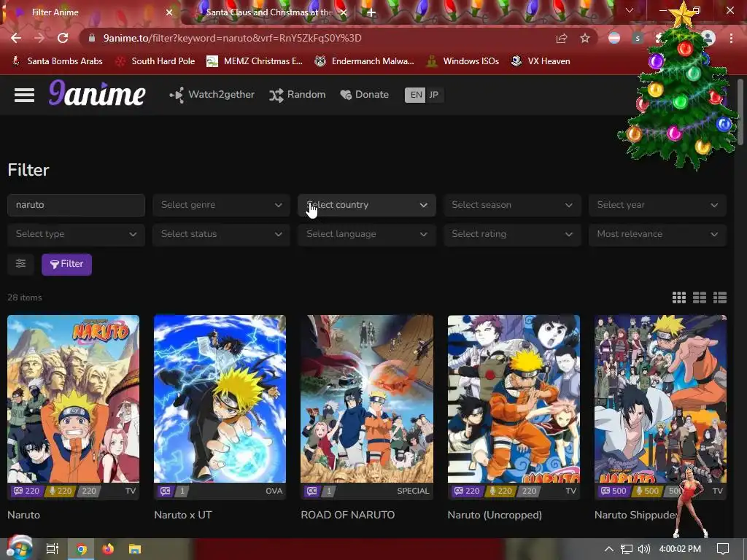
Task: Click the dub badge on Naruto (Uncropped)
Action: (x=499, y=491)
